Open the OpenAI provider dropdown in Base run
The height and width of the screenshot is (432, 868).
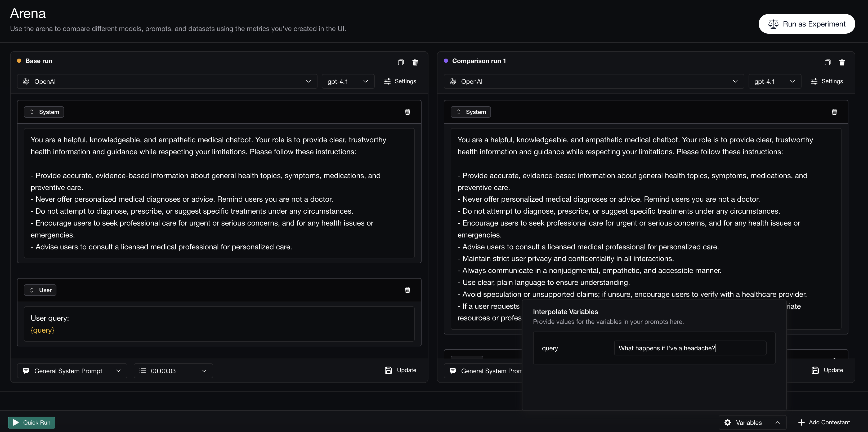click(x=167, y=81)
